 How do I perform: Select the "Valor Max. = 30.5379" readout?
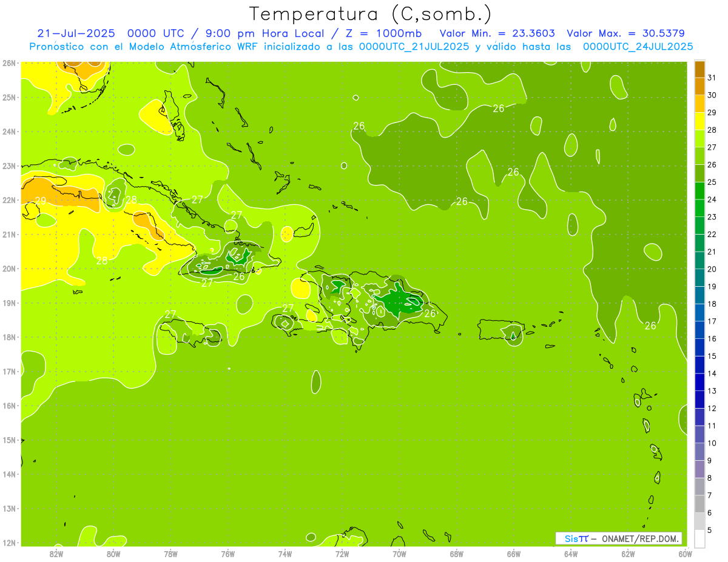pos(626,33)
